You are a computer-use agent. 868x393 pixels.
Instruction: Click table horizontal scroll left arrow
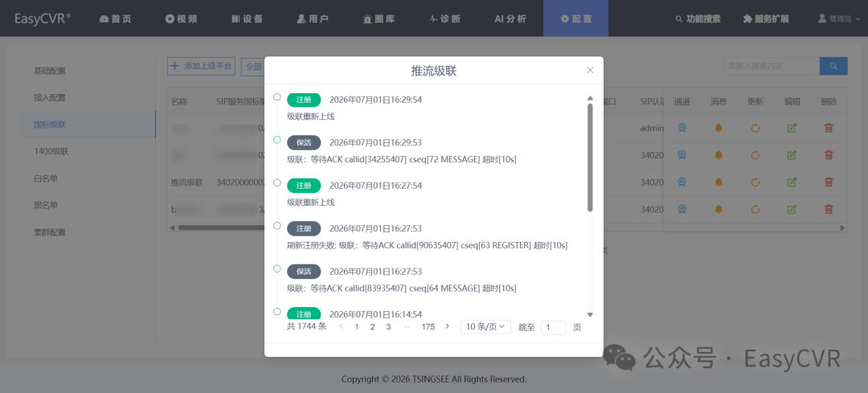[x=172, y=227]
